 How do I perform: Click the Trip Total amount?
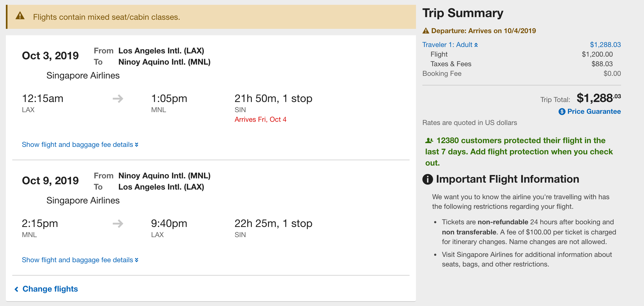click(x=598, y=98)
